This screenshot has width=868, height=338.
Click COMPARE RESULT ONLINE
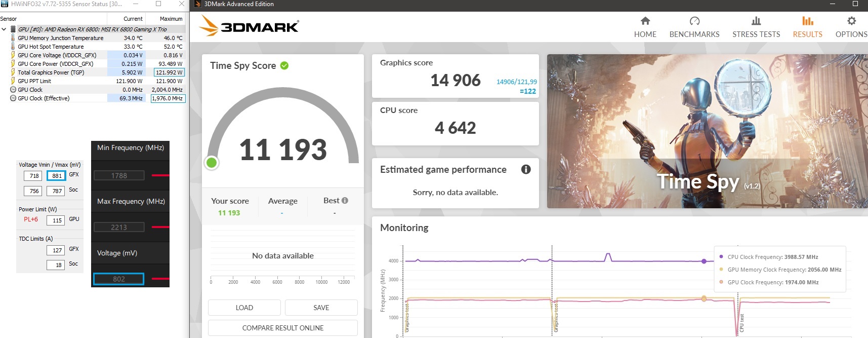[283, 328]
